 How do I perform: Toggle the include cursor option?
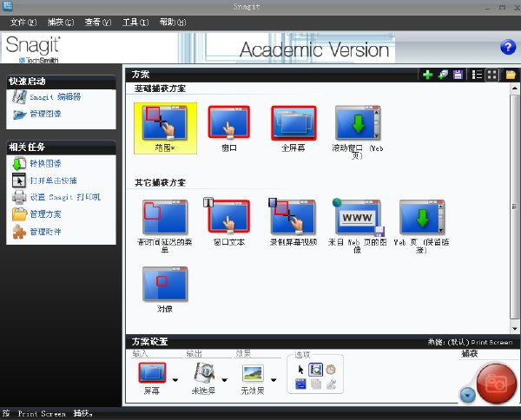[300, 370]
